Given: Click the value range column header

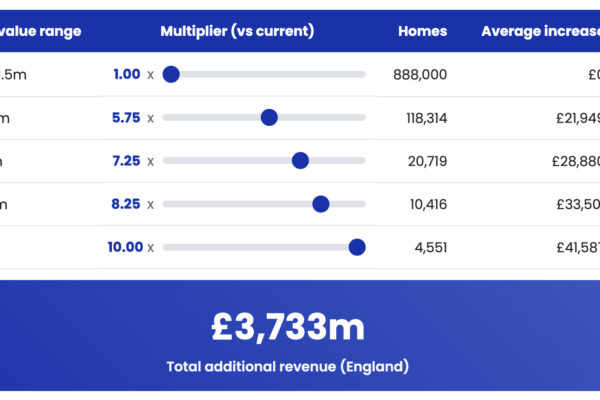Looking at the screenshot, I should tap(40, 31).
